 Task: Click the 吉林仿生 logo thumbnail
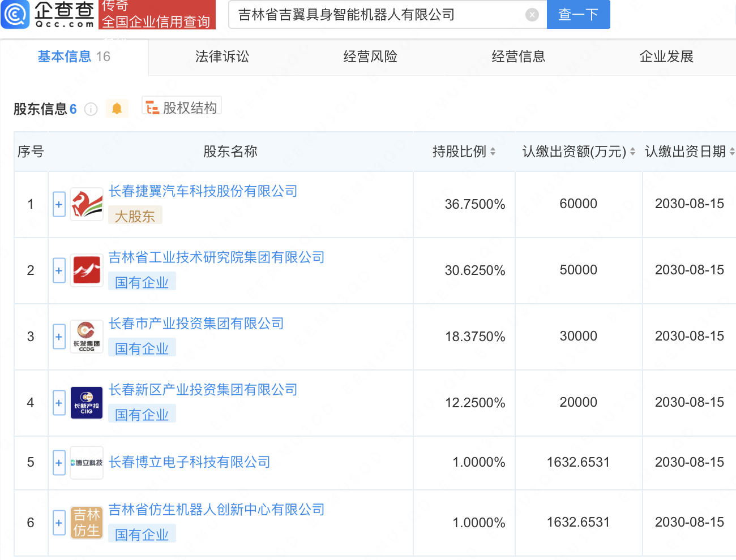[x=87, y=523]
